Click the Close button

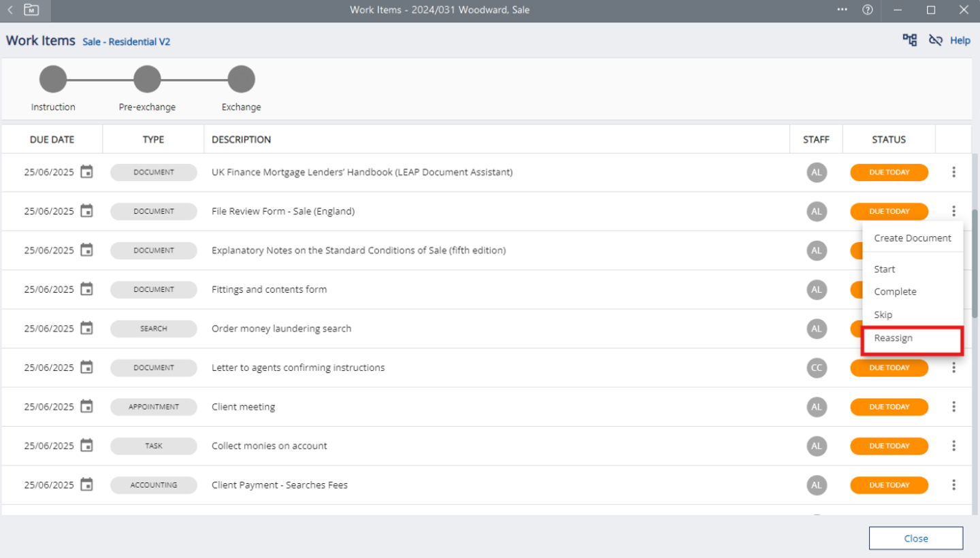[915, 538]
